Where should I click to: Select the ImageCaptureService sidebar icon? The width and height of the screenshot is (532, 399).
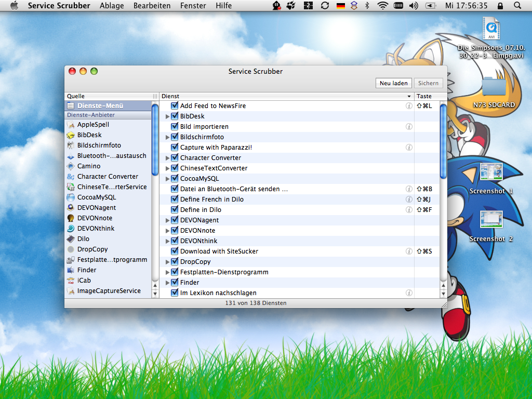[x=71, y=291]
